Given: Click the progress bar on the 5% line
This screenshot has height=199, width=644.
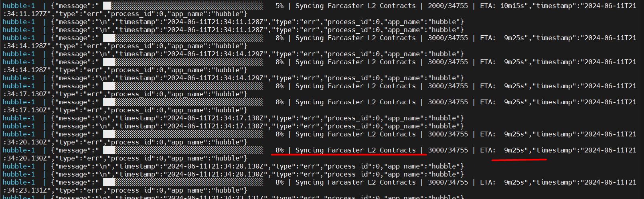Looking at the screenshot, I should point(188,6).
